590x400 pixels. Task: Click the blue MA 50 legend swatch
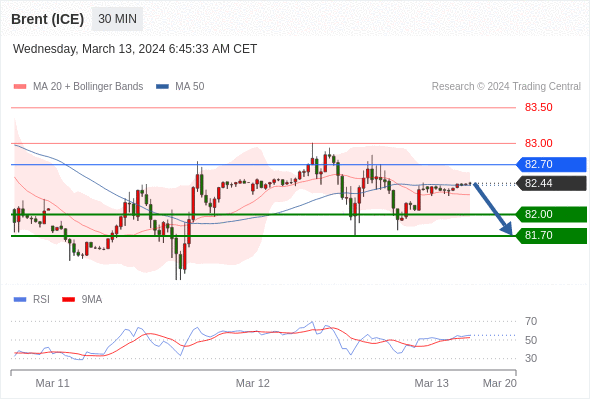pos(162,87)
